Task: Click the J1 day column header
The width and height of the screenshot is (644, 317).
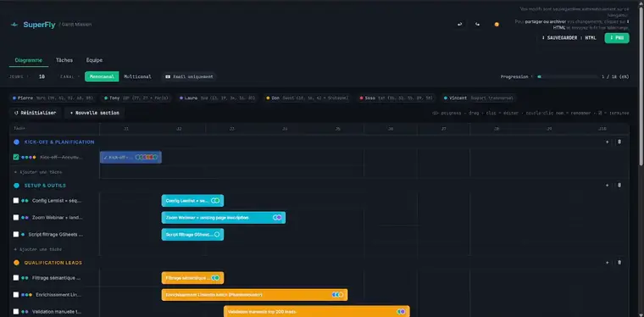Action: [126, 129]
